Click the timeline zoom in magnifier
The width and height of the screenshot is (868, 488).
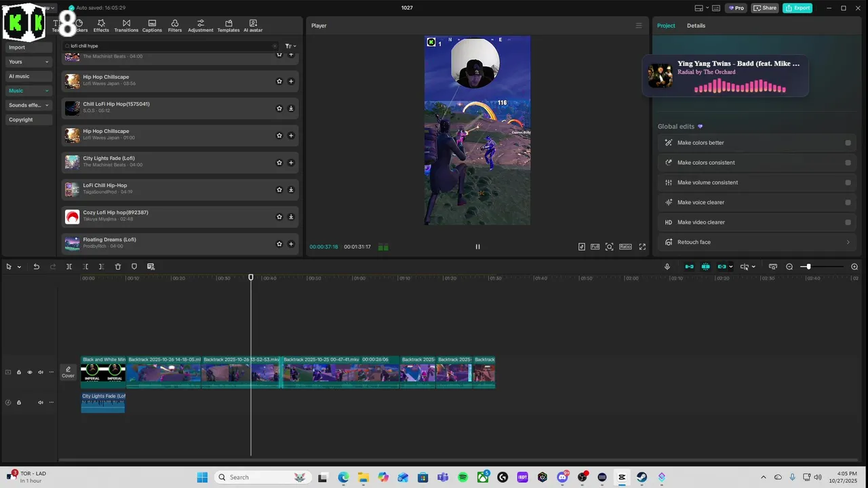point(854,267)
